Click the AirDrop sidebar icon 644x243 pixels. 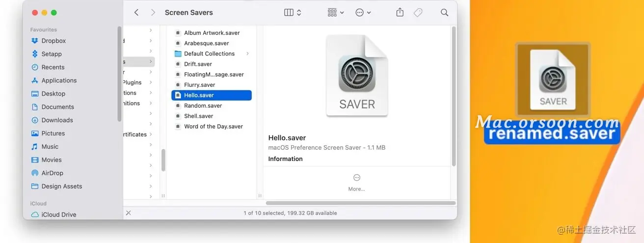34,173
